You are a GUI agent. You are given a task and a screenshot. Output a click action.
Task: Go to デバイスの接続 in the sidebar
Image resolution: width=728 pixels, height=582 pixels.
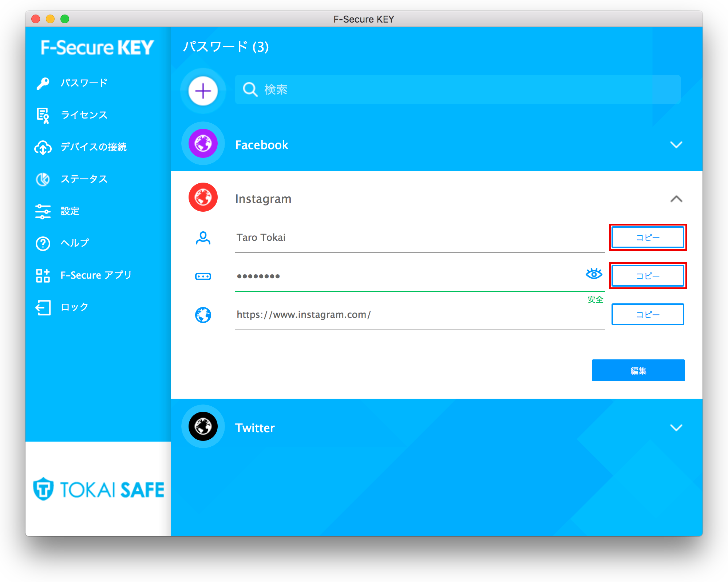94,147
